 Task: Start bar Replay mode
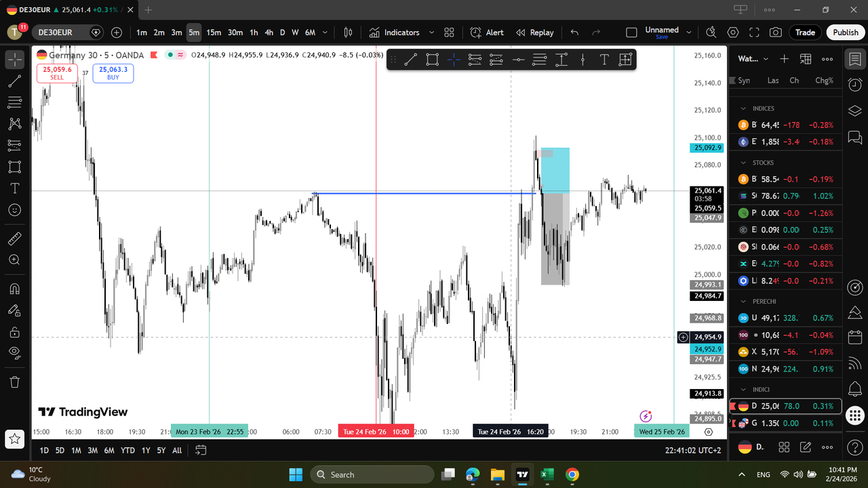pos(534,33)
